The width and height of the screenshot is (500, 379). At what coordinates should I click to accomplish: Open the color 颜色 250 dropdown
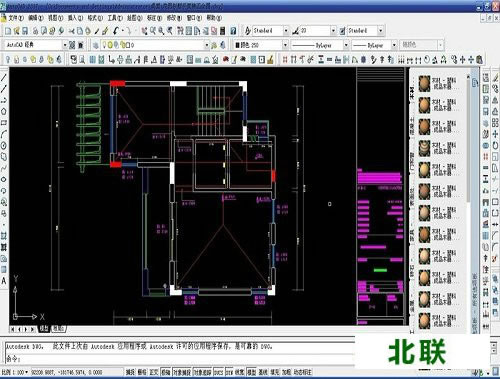click(x=285, y=45)
